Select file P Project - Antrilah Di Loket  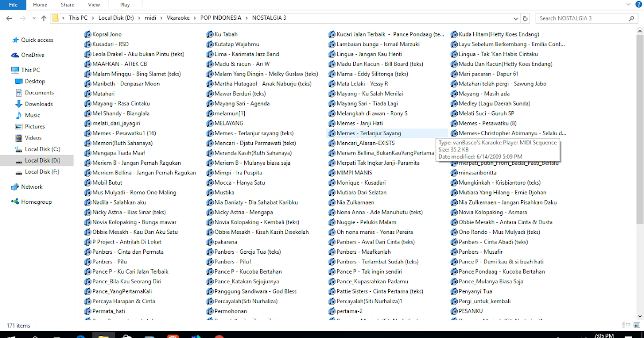point(128,242)
